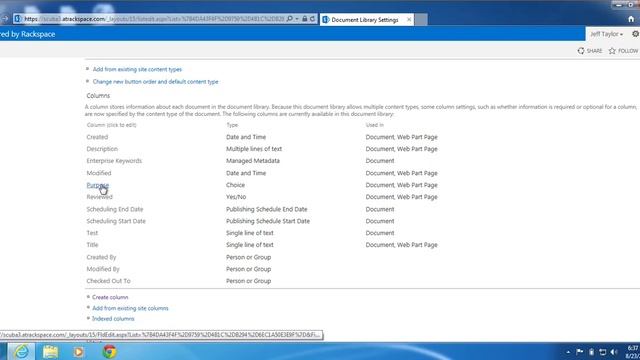
Task: Click the Indexed columns link
Action: [x=113, y=319]
